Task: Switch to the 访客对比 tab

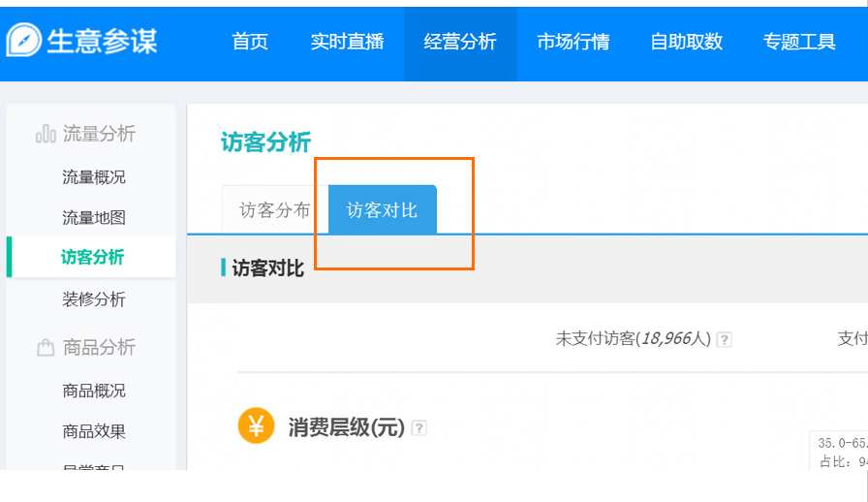Action: [x=383, y=210]
